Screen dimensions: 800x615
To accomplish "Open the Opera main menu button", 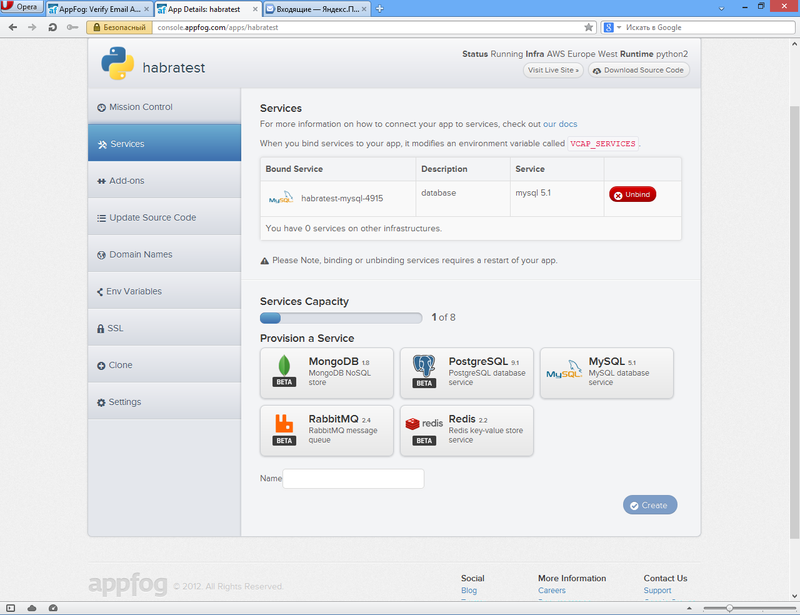I will tap(20, 7).
